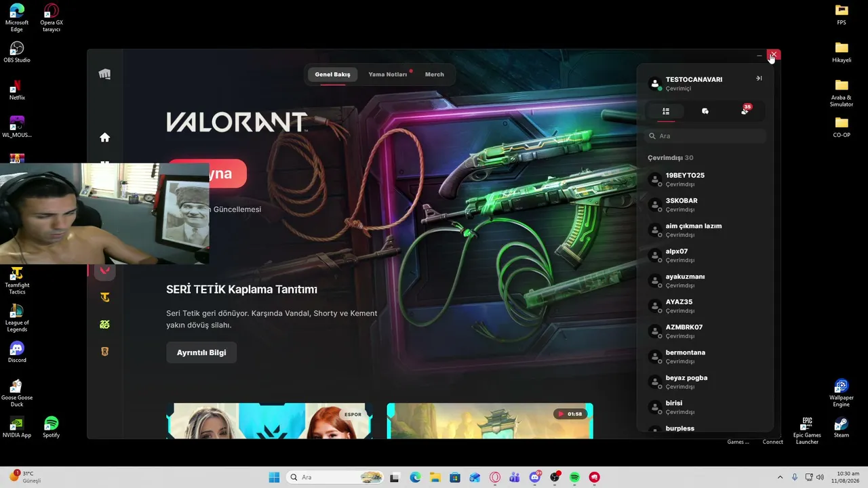This screenshot has height=488, width=868.
Task: Open OBS Studio desktop shortcut
Action: (x=17, y=52)
